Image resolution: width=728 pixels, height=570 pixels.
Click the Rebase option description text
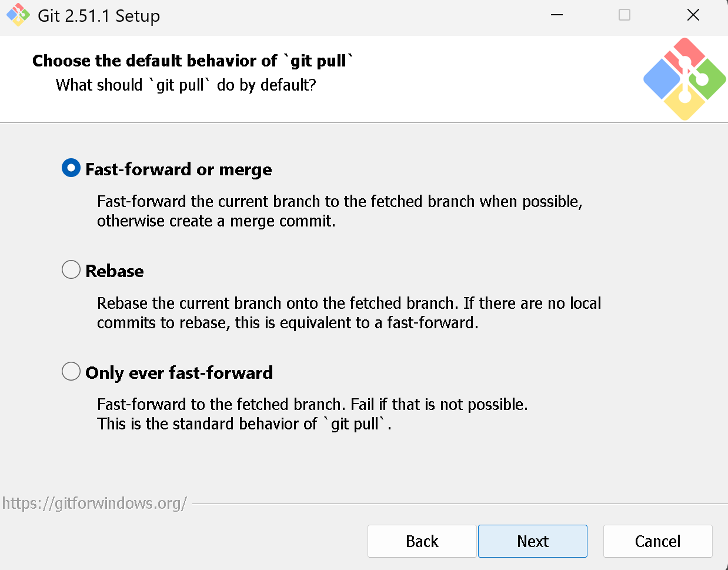click(x=349, y=313)
